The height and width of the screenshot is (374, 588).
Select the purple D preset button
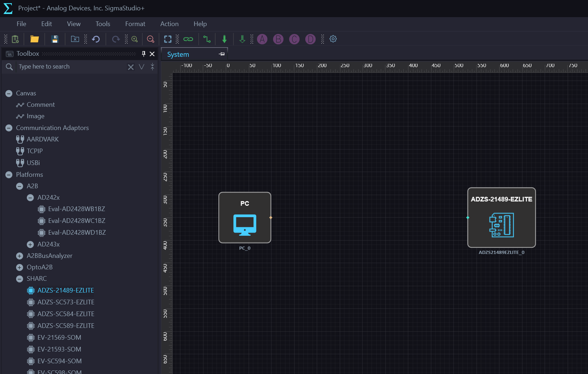pyautogui.click(x=310, y=39)
